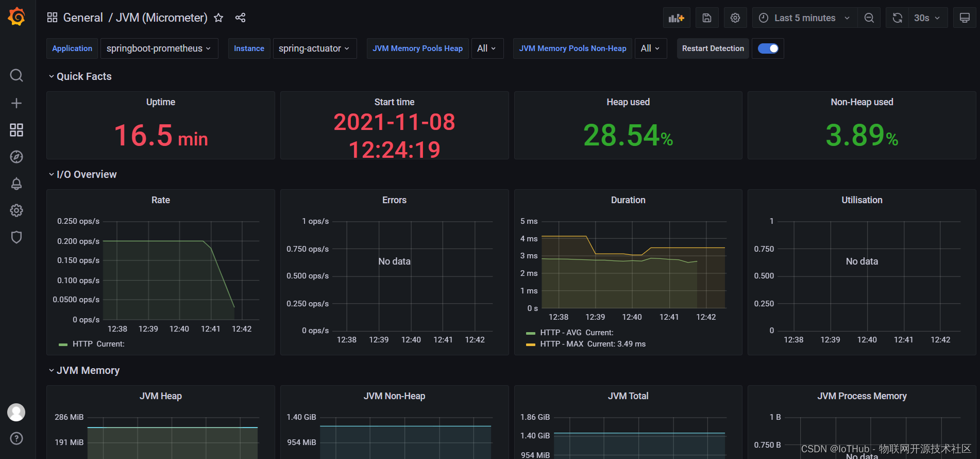Image resolution: width=980 pixels, height=459 pixels.
Task: Open the Start time panel title menu
Action: pos(394,102)
